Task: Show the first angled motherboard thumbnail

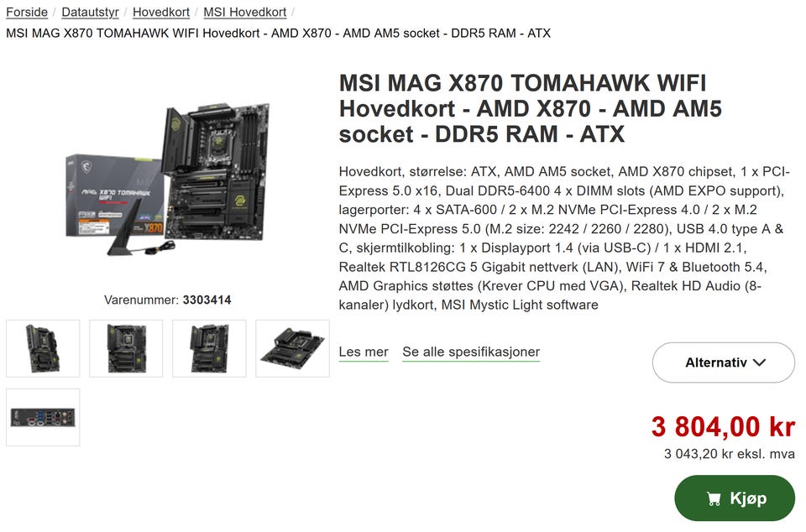Action: [43, 349]
